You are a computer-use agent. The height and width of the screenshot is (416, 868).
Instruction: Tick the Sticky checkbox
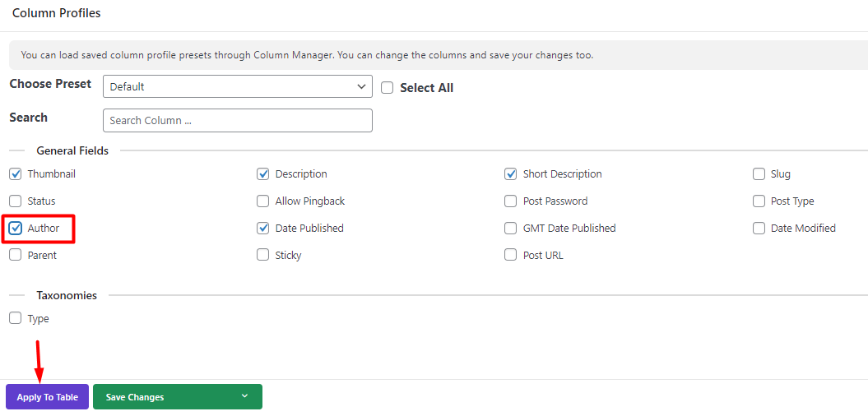point(263,255)
